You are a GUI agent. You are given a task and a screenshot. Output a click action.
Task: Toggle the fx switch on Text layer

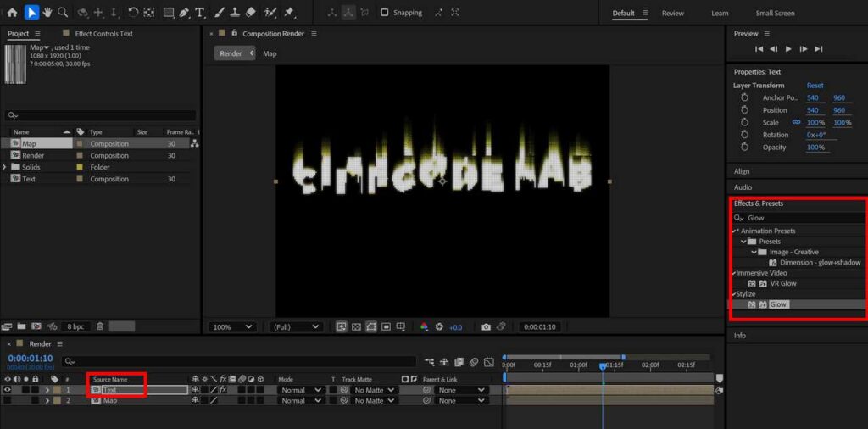tap(223, 390)
